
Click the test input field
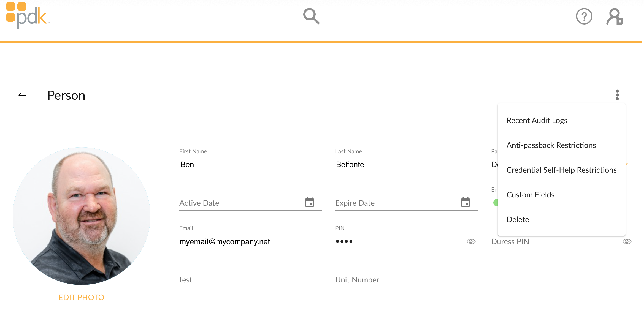click(x=250, y=280)
